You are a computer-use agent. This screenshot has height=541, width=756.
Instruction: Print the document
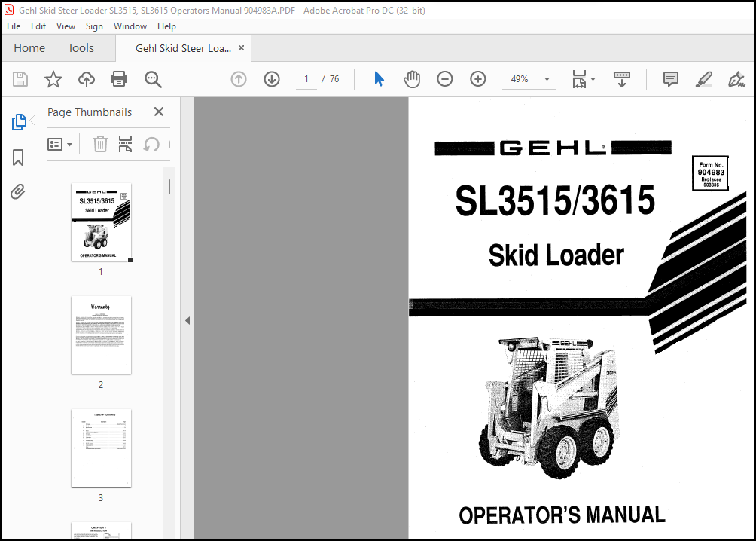[119, 79]
